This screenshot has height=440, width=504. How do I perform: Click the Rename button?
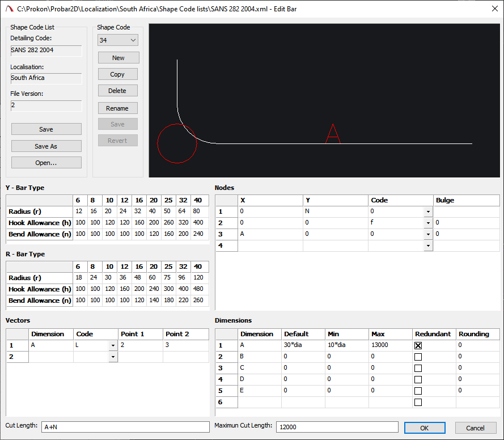(x=118, y=108)
